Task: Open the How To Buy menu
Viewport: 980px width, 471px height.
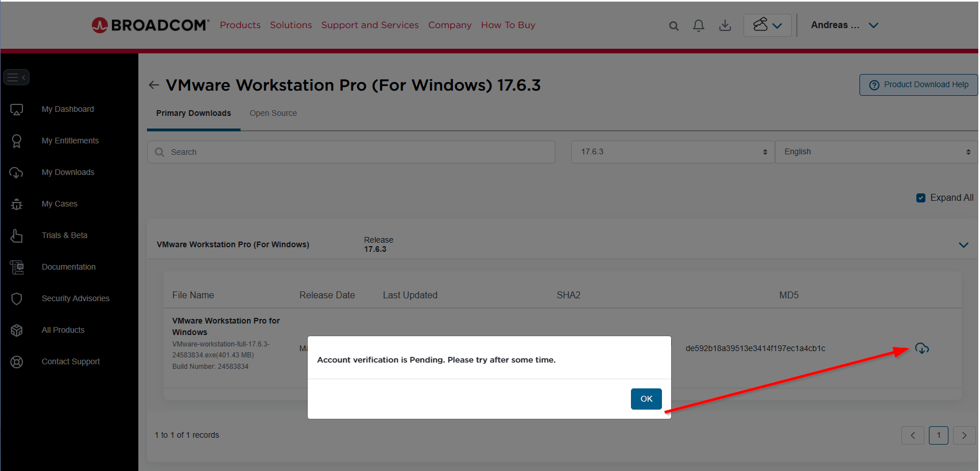Action: pos(508,25)
